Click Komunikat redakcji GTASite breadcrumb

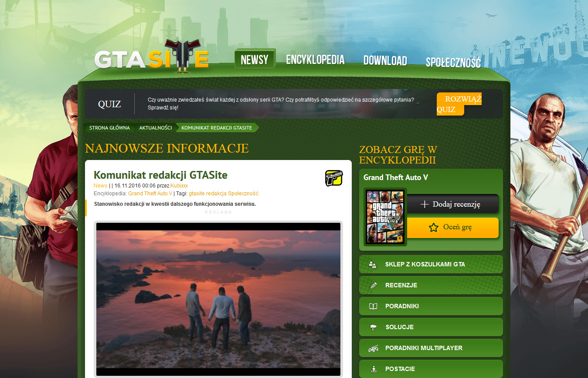point(217,128)
